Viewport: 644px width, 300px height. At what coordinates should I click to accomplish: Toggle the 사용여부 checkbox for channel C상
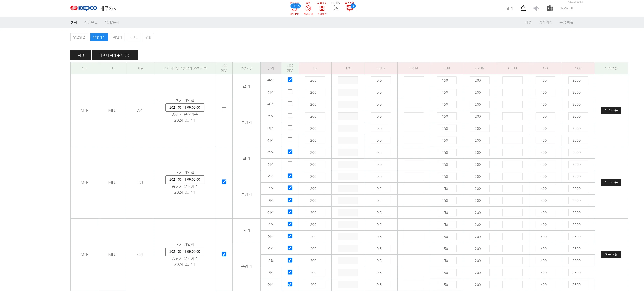(224, 254)
